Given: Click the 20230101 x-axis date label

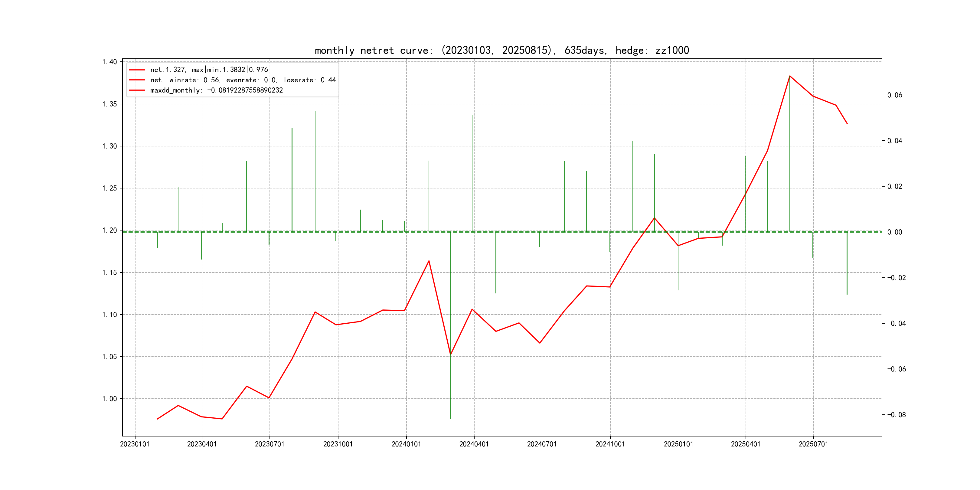Looking at the screenshot, I should (135, 444).
